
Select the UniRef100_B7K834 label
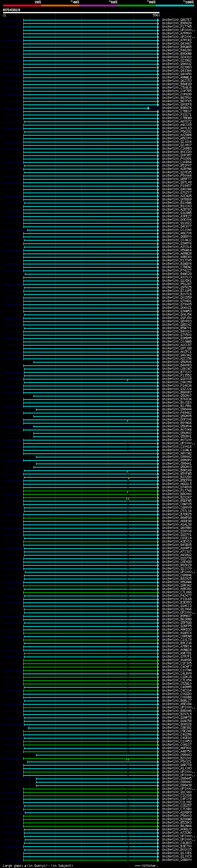[x=177, y=399]
